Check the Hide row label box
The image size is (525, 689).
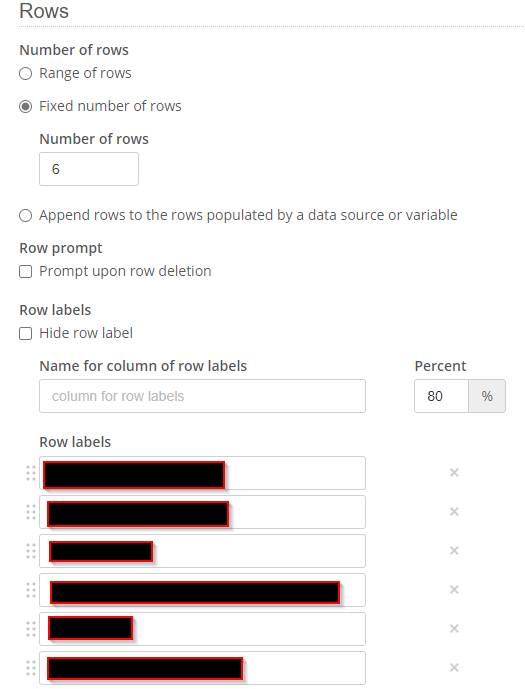25,334
